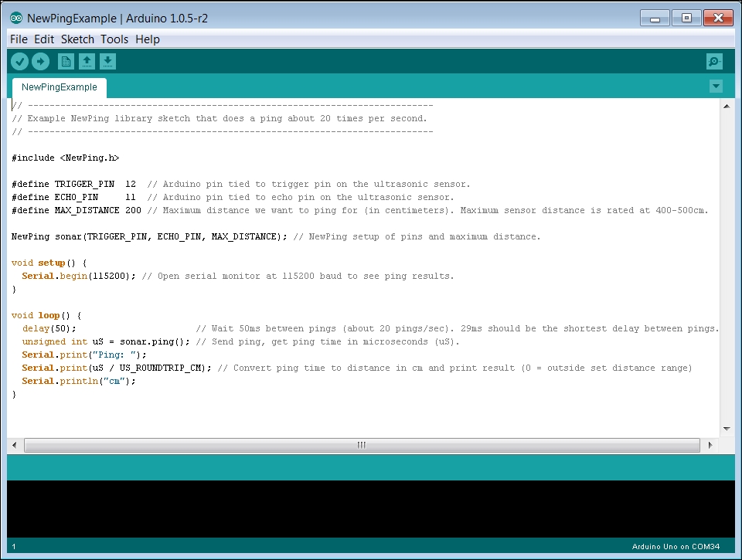
Task: Upload the sketch with the arrow icon
Action: coord(41,62)
